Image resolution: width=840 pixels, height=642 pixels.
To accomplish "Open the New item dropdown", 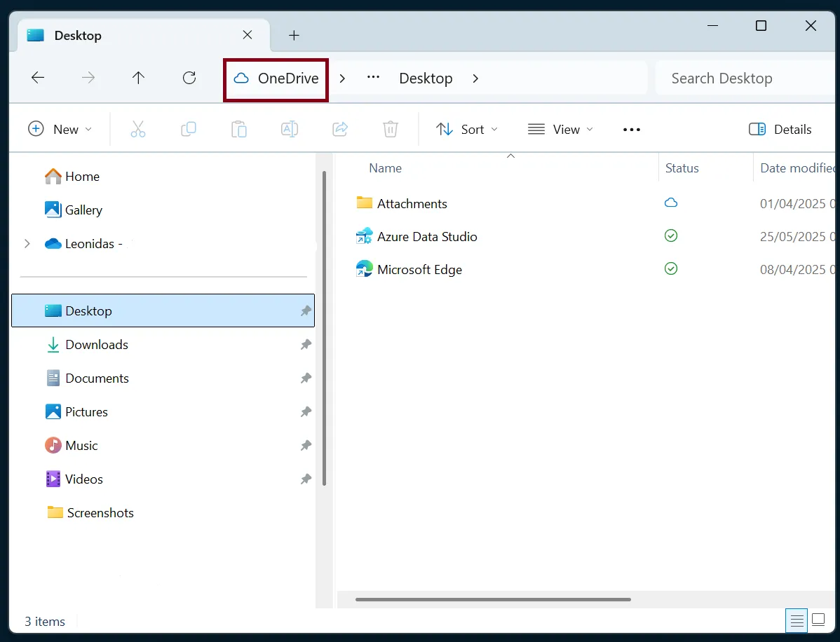I will [x=60, y=130].
